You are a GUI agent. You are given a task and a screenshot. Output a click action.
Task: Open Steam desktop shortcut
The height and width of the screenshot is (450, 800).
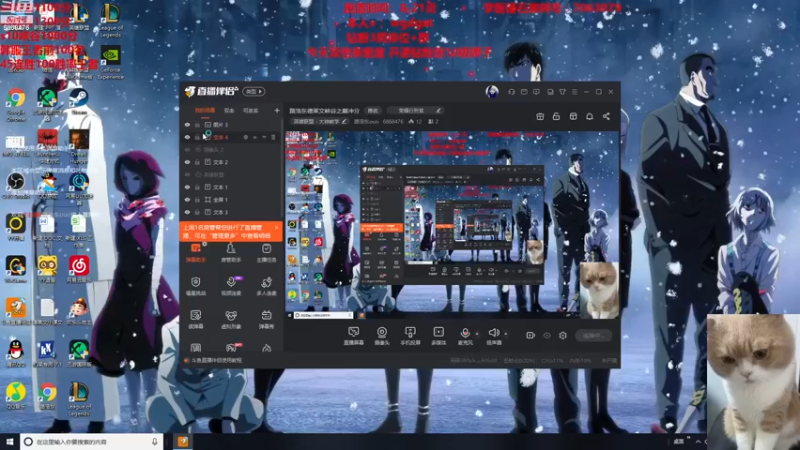pos(79,101)
